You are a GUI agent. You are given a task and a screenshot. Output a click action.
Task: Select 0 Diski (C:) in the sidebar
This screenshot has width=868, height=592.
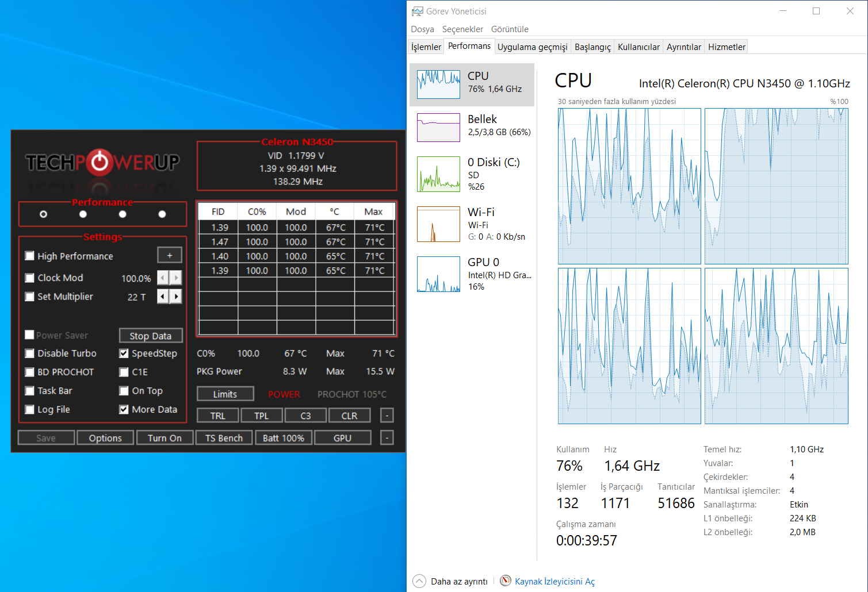tap(472, 174)
